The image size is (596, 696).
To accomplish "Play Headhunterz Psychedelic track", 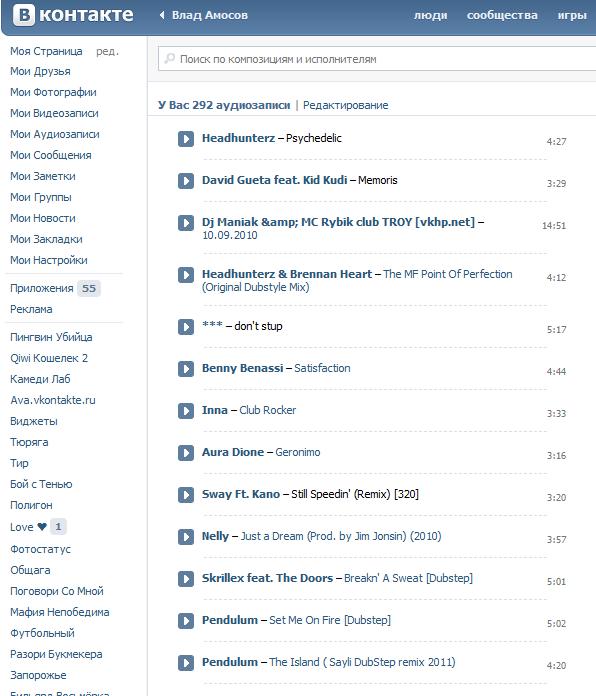I will (186, 139).
